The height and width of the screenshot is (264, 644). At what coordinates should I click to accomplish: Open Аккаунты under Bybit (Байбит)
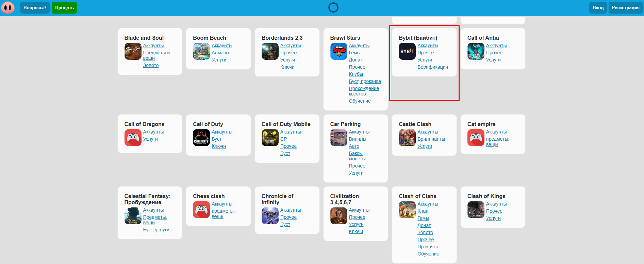click(x=428, y=46)
